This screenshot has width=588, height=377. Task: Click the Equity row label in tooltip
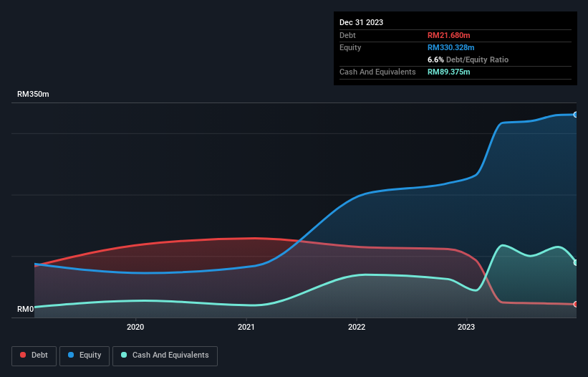350,47
